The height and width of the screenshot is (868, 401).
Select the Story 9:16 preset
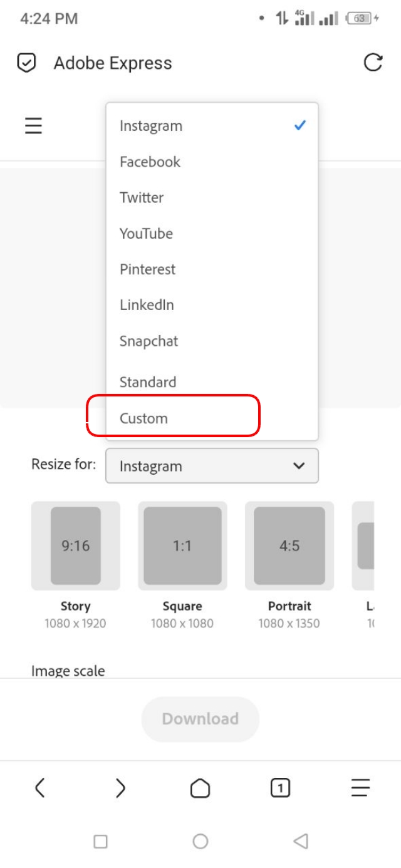pyautogui.click(x=75, y=545)
